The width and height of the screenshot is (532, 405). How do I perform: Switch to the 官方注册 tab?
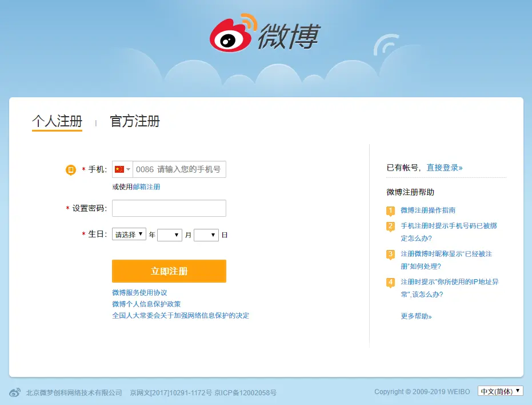pos(135,121)
